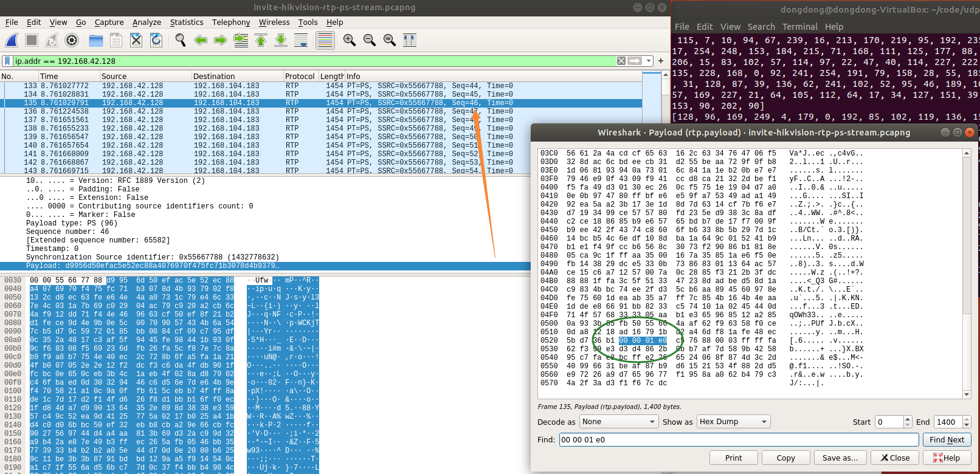Copy the payload bytes with the Copy button
The height and width of the screenshot is (474, 980).
pos(785,458)
